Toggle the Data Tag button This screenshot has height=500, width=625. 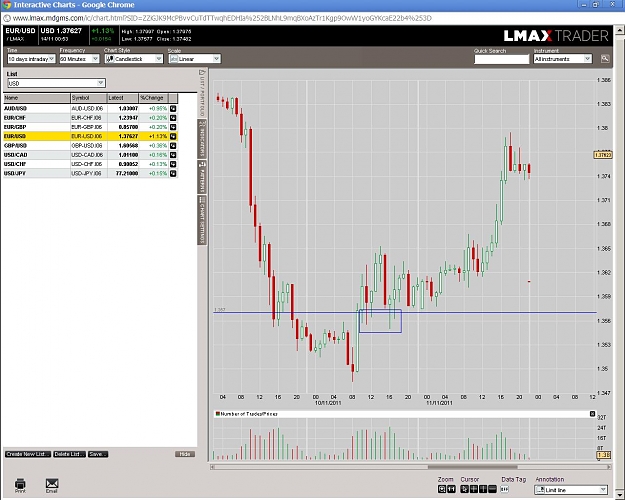coord(505,489)
